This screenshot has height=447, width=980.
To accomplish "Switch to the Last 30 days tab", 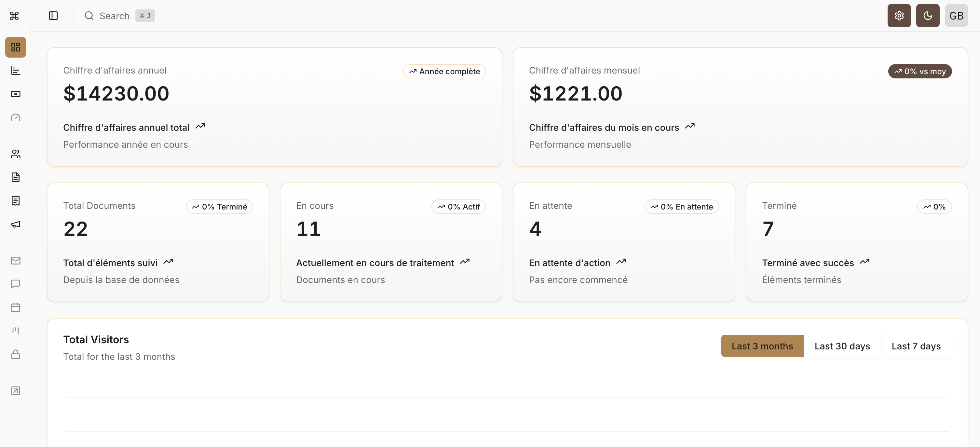I will point(842,346).
